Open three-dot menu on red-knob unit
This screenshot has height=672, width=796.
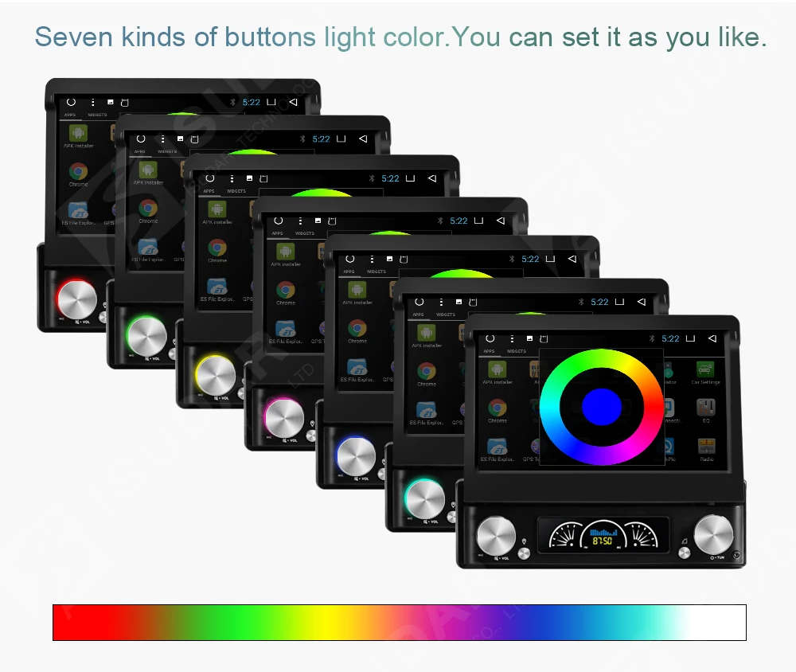click(92, 102)
